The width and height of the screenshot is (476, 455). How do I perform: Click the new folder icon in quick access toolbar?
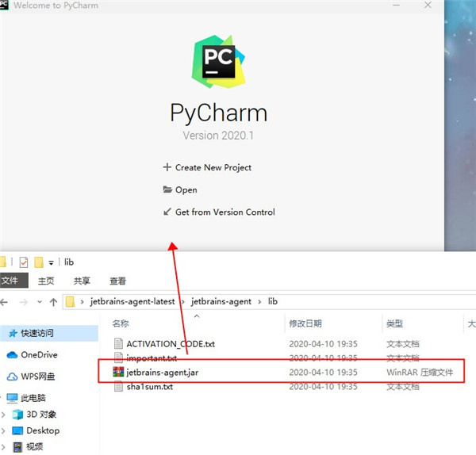coord(39,262)
